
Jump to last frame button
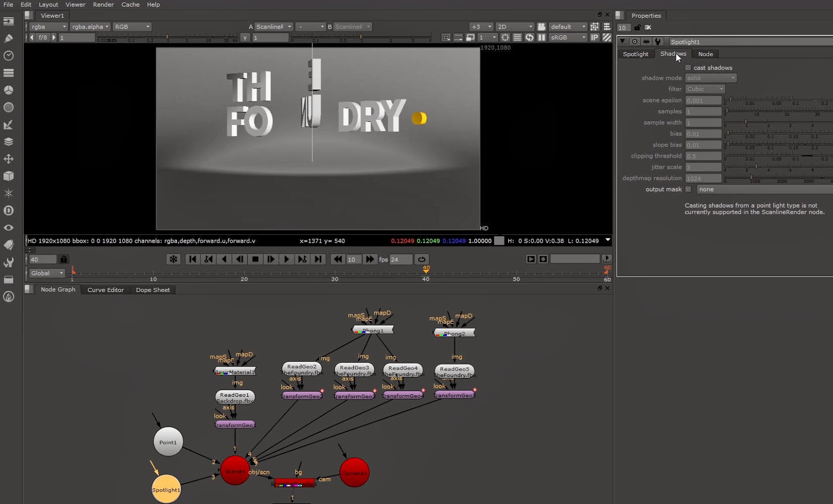[318, 259]
